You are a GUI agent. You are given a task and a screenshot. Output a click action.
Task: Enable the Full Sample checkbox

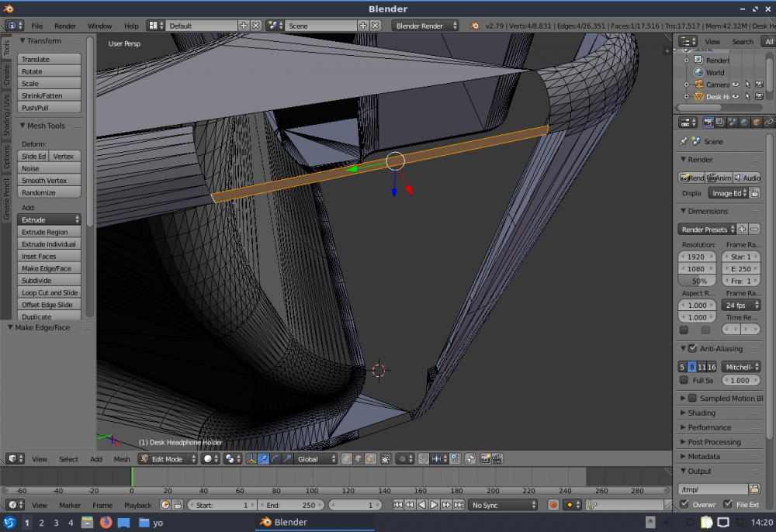click(x=684, y=380)
